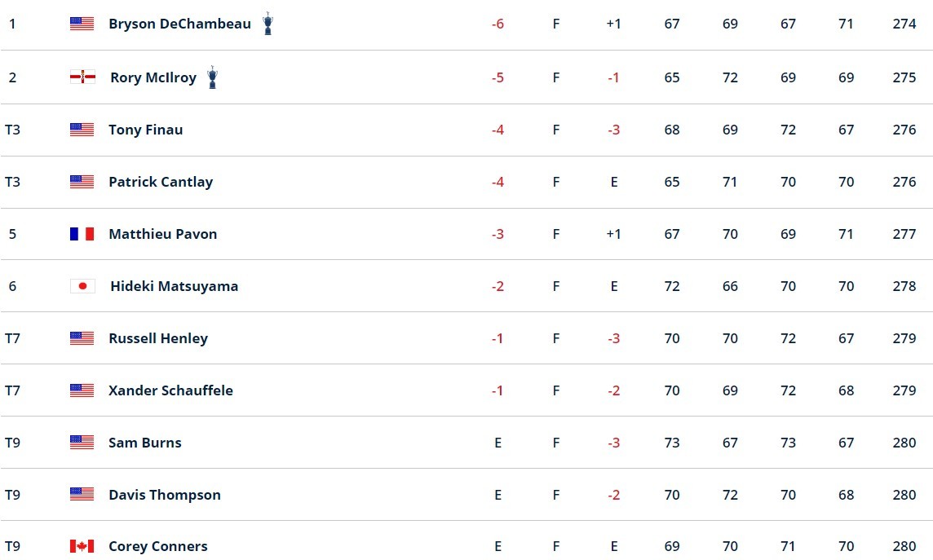Click the Japanese flag beside Hideki Matsuyama

(x=82, y=286)
